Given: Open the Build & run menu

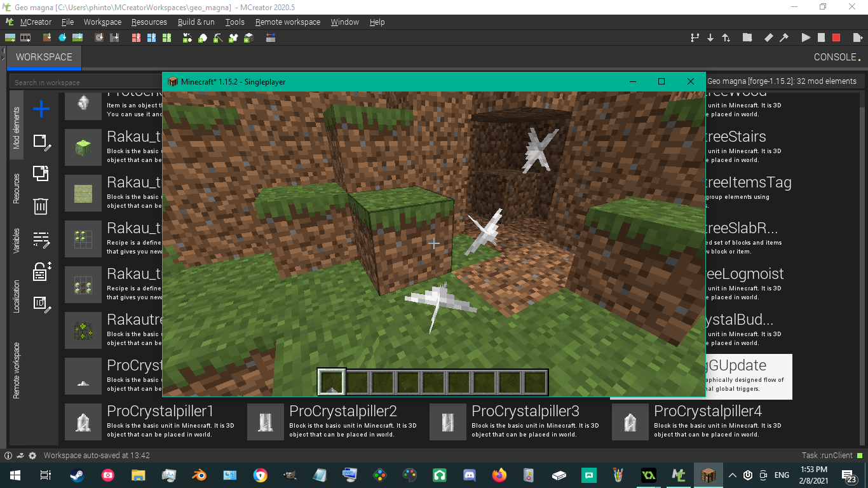Looking at the screenshot, I should click(x=196, y=22).
